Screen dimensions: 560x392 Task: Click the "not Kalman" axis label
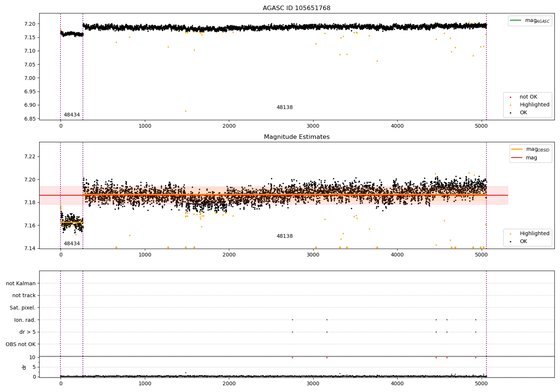coord(21,283)
